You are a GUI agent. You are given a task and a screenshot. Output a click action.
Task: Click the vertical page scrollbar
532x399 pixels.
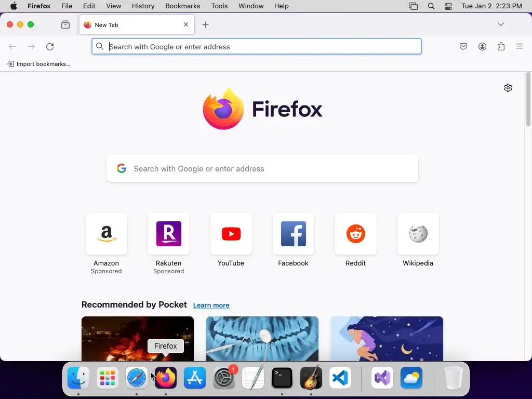tap(528, 99)
